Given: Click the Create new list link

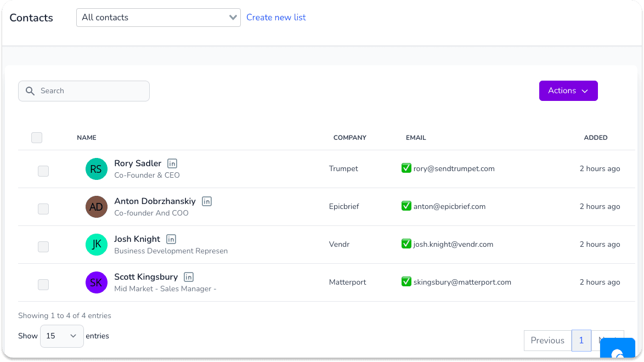Looking at the screenshot, I should click(276, 17).
